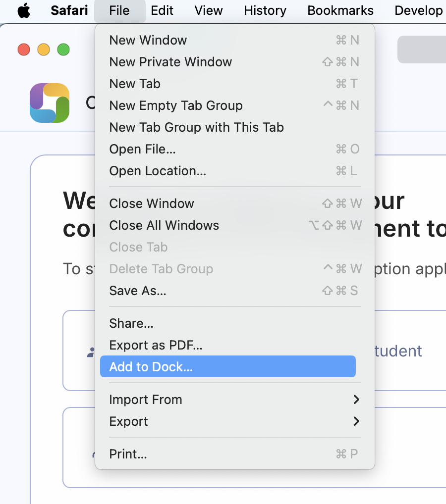Open the Bookmarks menu

coord(340,10)
